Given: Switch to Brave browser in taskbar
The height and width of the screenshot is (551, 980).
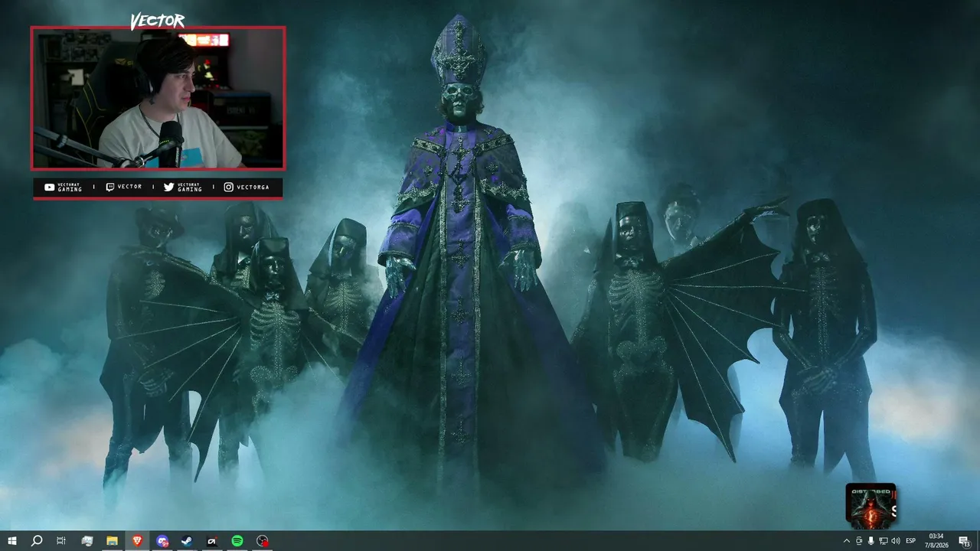Looking at the screenshot, I should 137,541.
